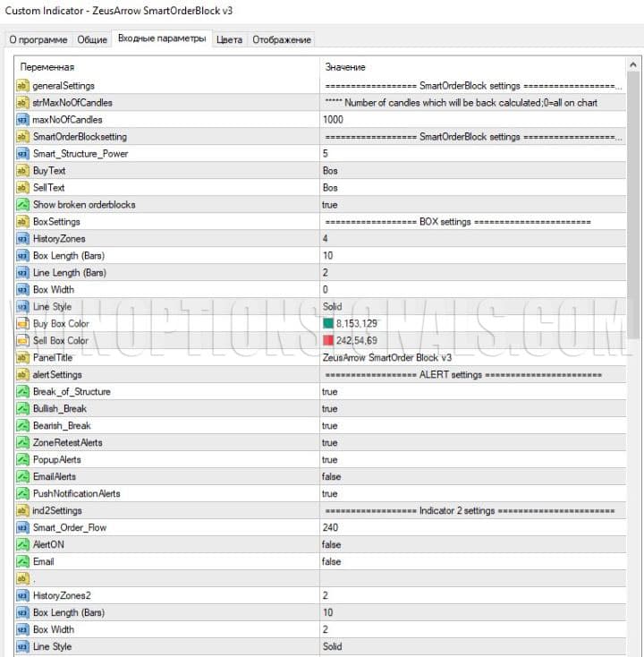The image size is (644, 657).
Task: Pick the red Sell Box Color swatch
Action: (x=328, y=341)
